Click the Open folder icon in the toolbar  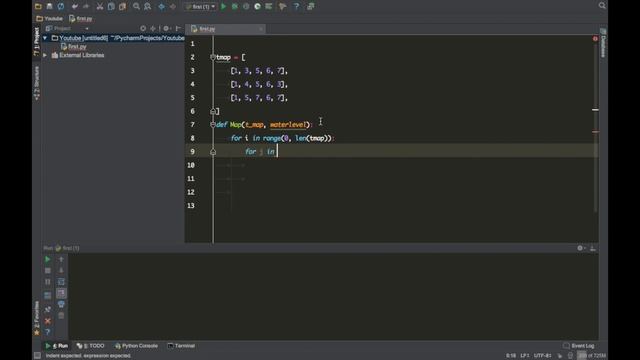pos(38,7)
